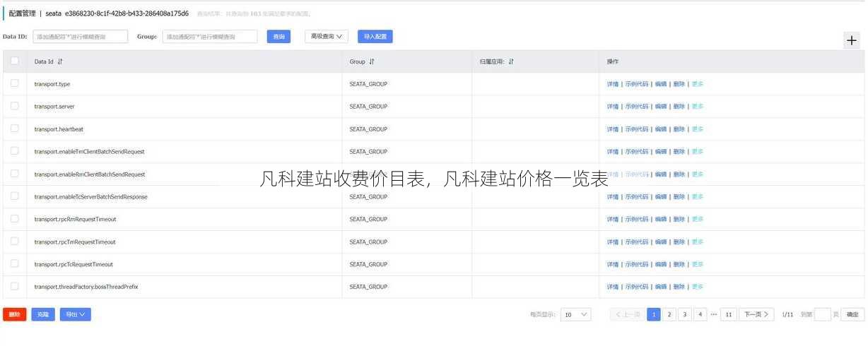Expand the 高级查询 advanced query dropdown
868x346 pixels.
(327, 36)
